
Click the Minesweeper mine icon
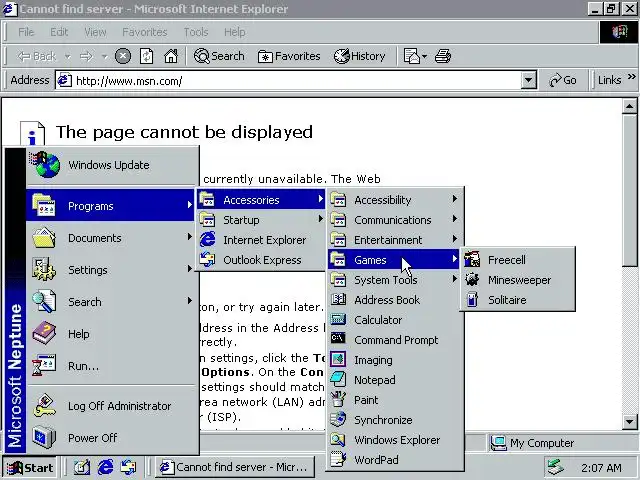point(472,280)
